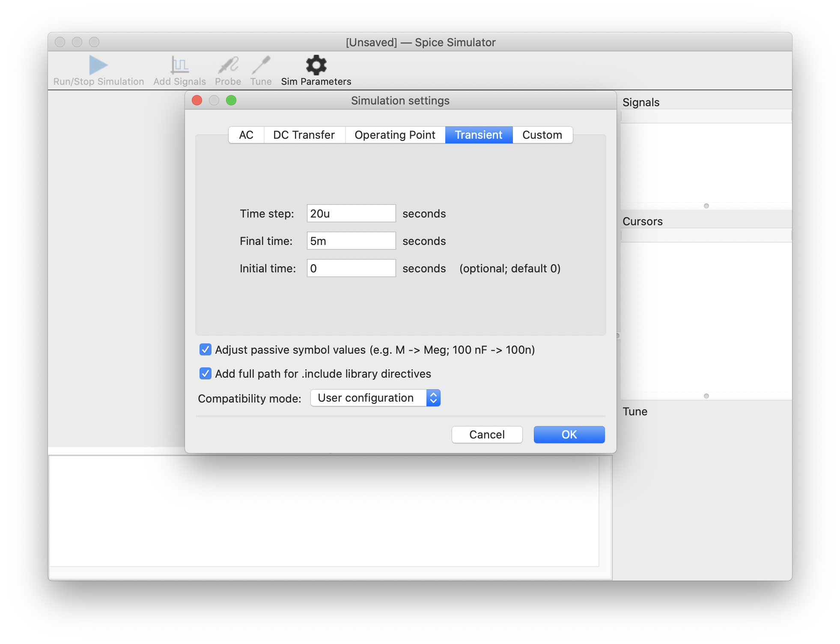Click the splitter handle below the Signals panel
The image size is (840, 644).
[706, 206]
